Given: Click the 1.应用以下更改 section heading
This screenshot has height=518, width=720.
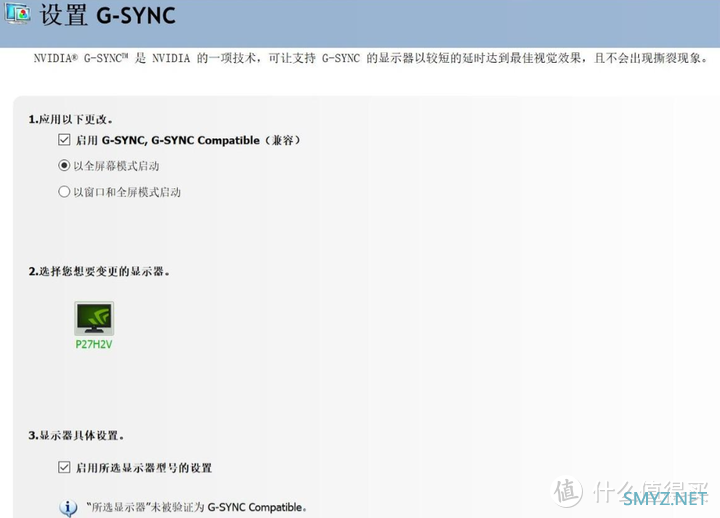Looking at the screenshot, I should [71, 119].
